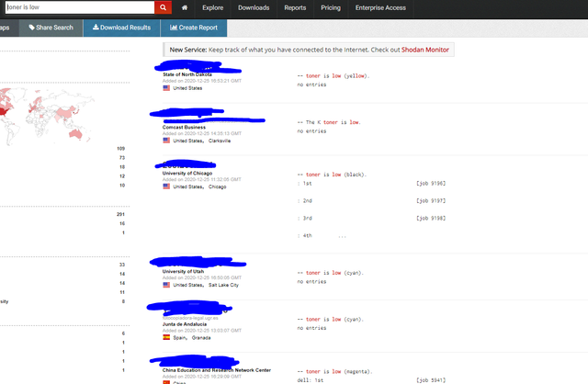Click the Spain country link
Image resolution: width=588 pixels, height=384 pixels.
pos(180,337)
